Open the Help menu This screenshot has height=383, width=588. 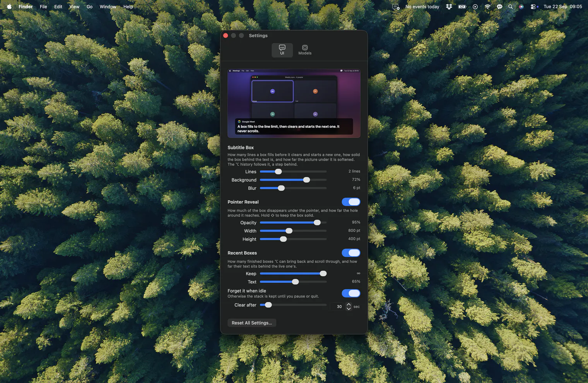[x=128, y=7]
